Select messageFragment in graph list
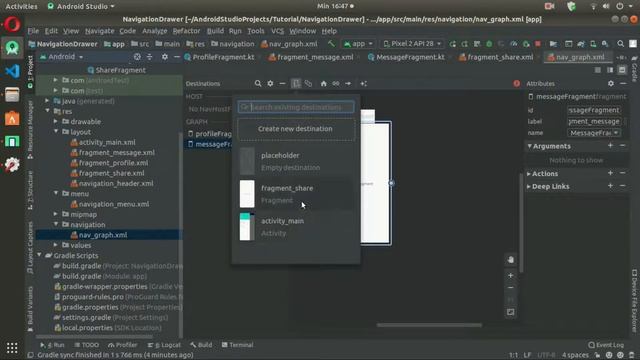 [209, 144]
